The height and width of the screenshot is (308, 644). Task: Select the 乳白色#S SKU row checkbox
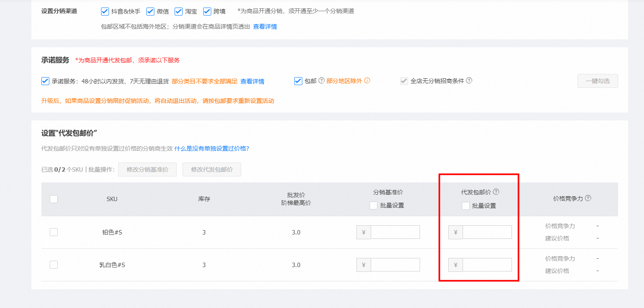[x=54, y=265]
